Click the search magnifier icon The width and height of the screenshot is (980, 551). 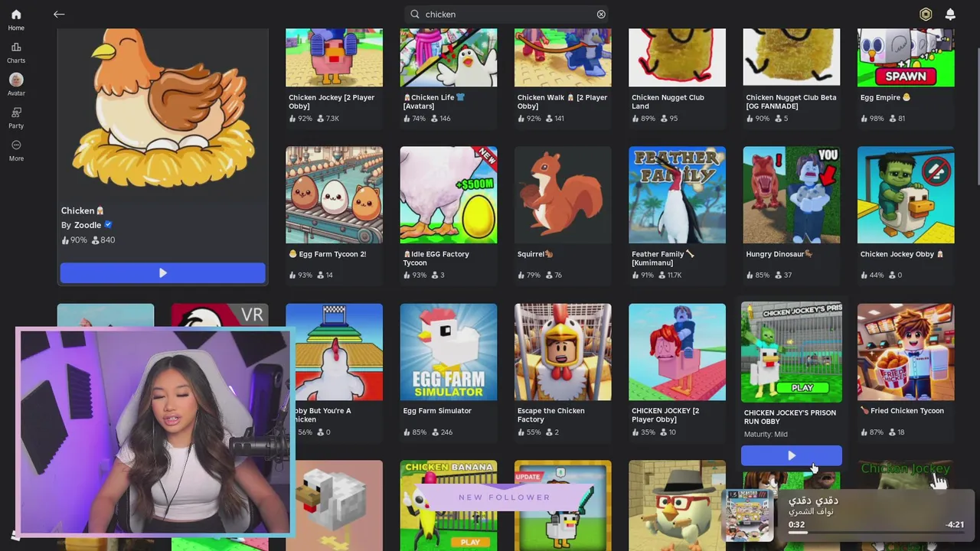pyautogui.click(x=415, y=14)
